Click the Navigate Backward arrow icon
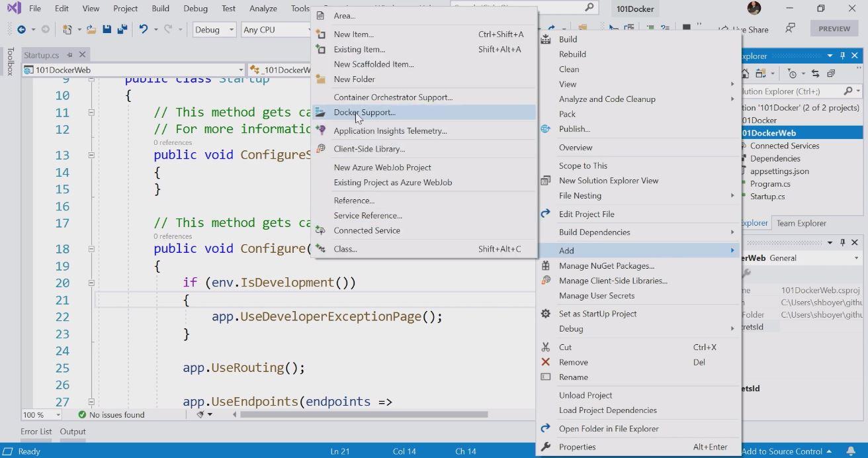The image size is (868, 458). click(x=22, y=29)
